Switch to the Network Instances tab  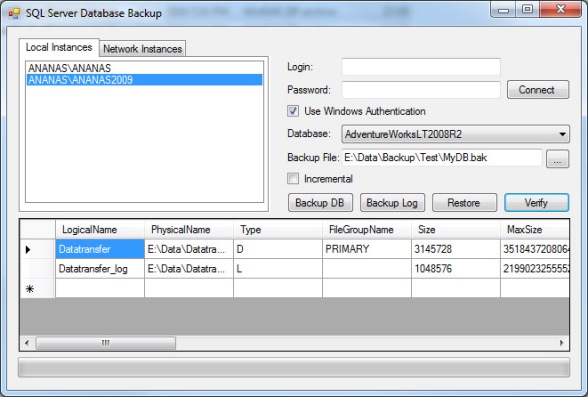142,49
